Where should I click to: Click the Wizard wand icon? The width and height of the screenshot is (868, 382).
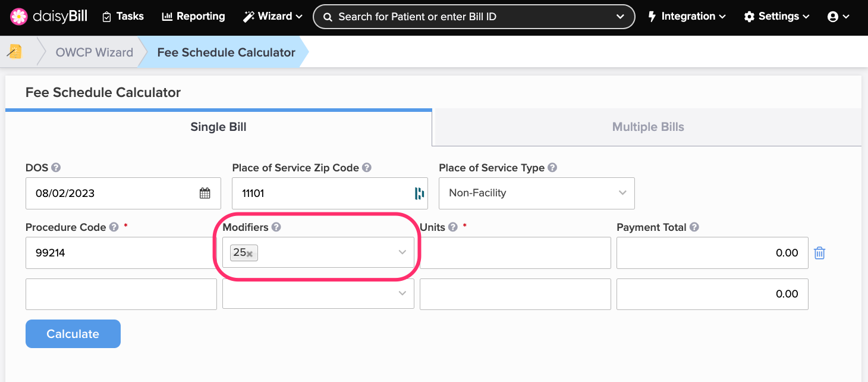pos(249,17)
